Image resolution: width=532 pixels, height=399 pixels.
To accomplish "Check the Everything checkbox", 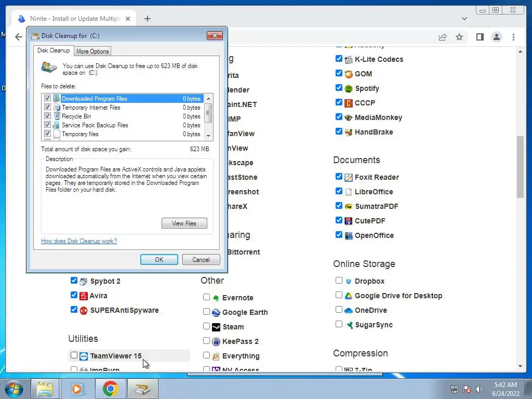I will point(207,355).
